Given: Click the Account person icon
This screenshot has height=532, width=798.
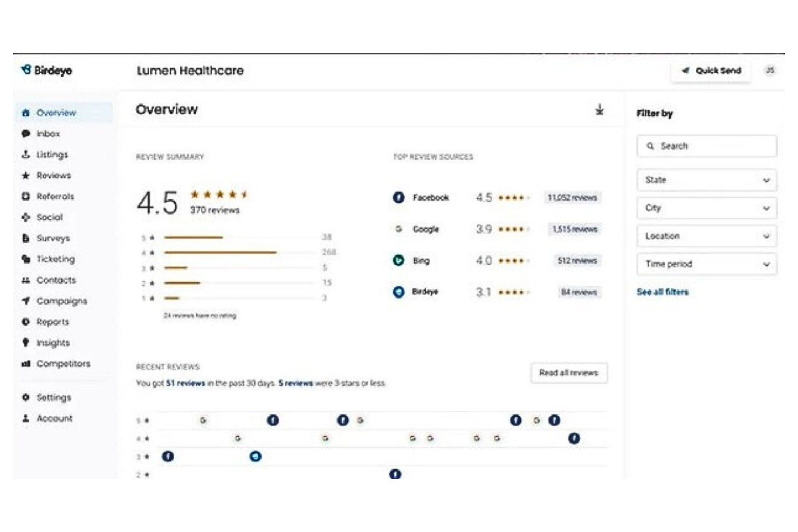Looking at the screenshot, I should point(25,418).
